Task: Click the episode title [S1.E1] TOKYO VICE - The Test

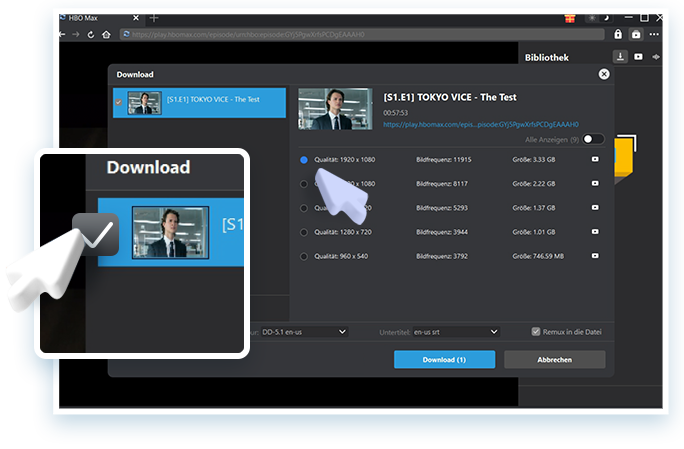Action: point(450,97)
